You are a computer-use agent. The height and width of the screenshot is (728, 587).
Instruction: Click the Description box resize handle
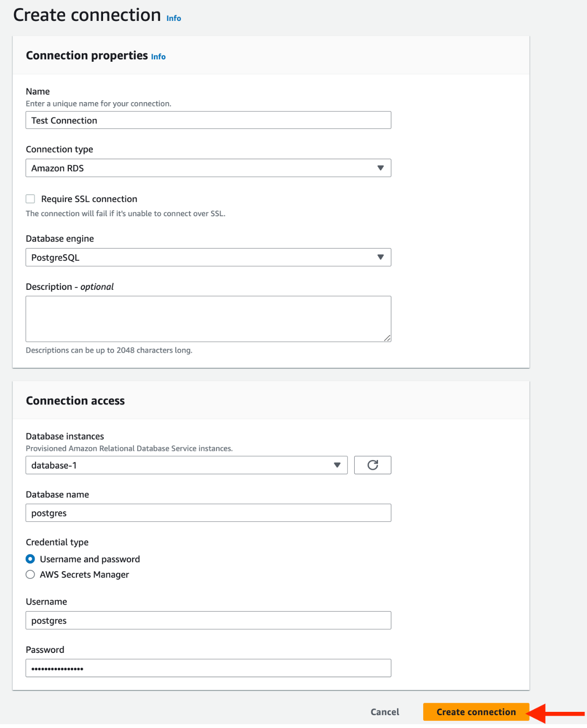tap(388, 338)
